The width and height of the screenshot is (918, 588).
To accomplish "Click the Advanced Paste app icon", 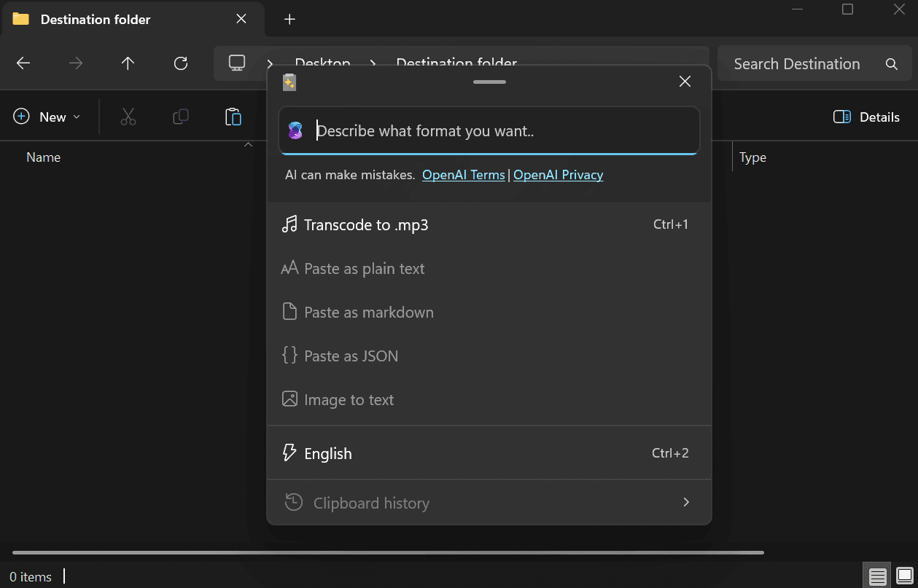I will (x=289, y=82).
